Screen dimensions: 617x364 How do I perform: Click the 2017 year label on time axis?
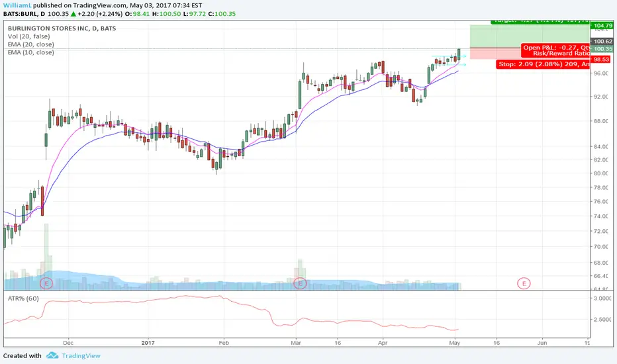[148, 343]
